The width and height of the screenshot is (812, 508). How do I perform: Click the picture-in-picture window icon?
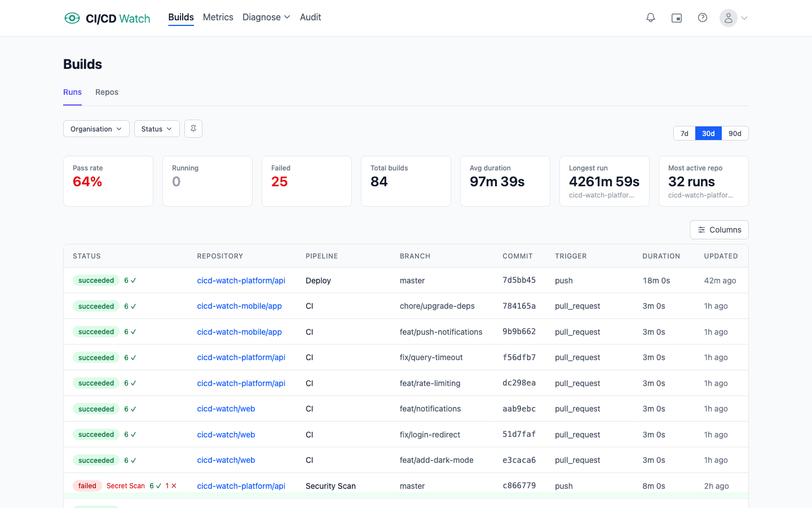[677, 18]
